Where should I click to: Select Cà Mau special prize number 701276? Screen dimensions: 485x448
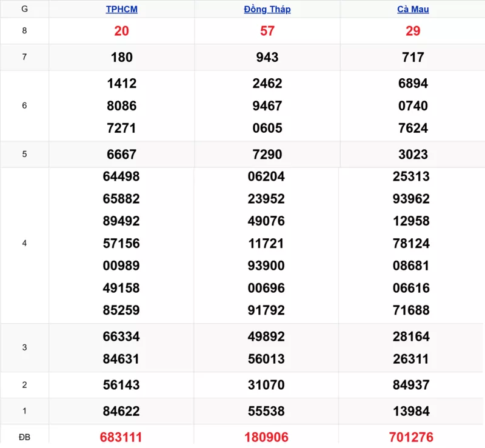point(413,437)
